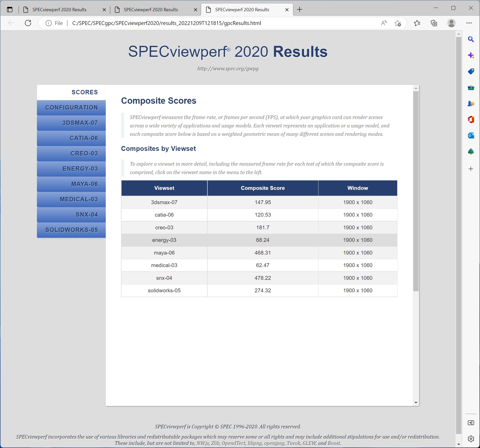Viewport: 480px width, 448px height.
Task: Open the tab actions menu icon
Action: click(10, 10)
